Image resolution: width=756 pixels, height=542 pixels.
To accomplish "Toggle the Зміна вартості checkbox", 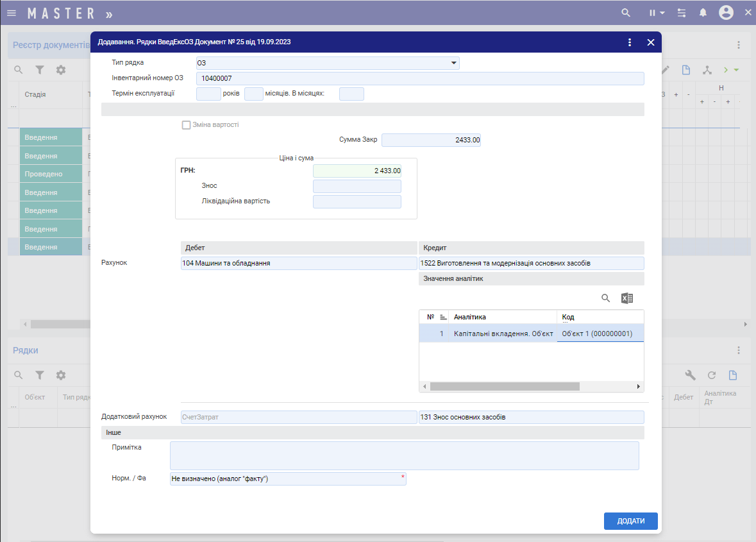I will pos(187,125).
